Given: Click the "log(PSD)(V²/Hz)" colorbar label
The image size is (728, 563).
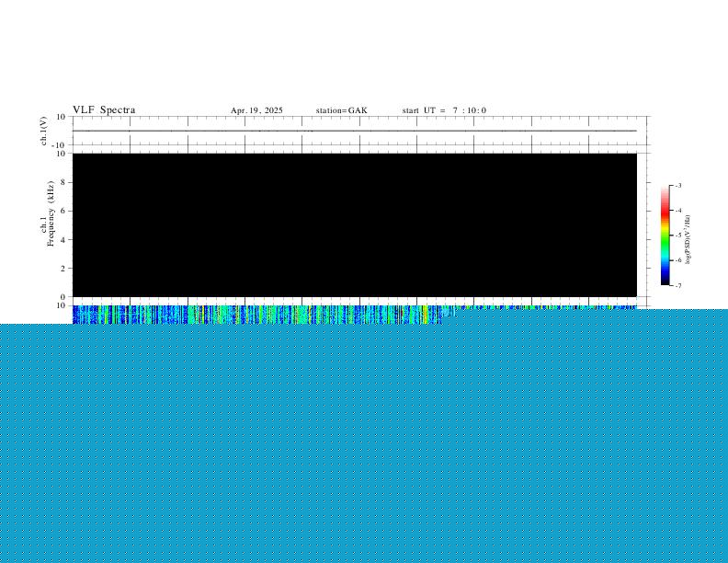Looking at the screenshot, I should 688,240.
